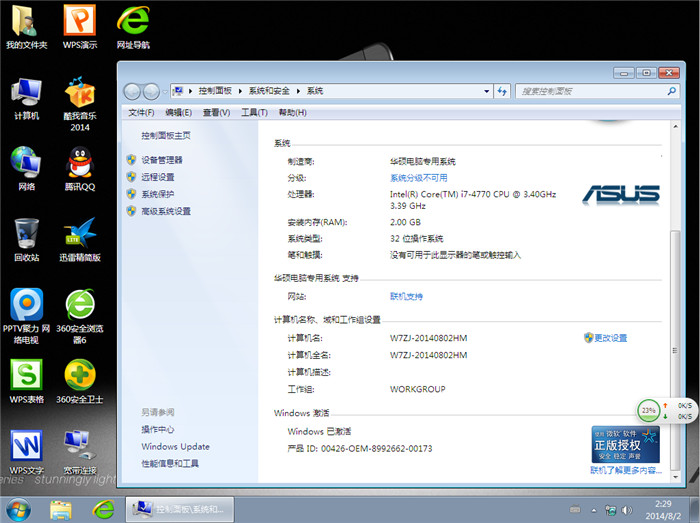Click 更改设置 link
Screen dimensions: 700x523
610,338
